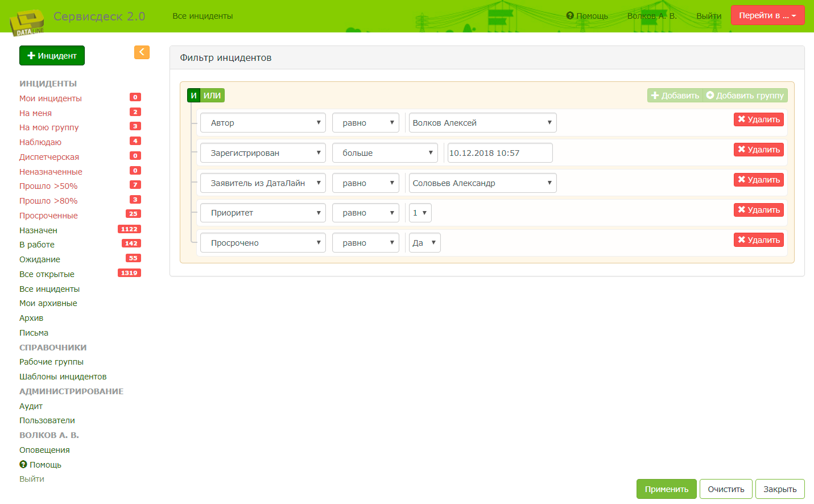Image resolution: width=814 pixels, height=504 pixels.
Task: Click the DataLine logo icon
Action: pyautogui.click(x=27, y=23)
